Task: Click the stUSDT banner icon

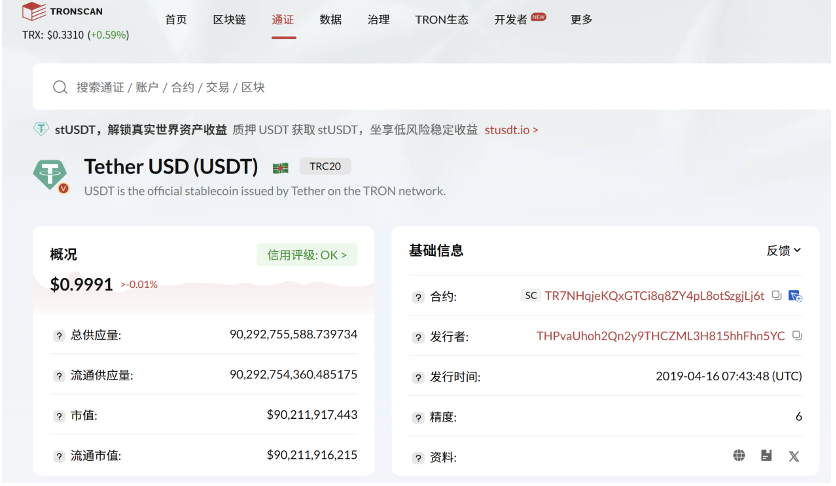Action: (x=41, y=129)
